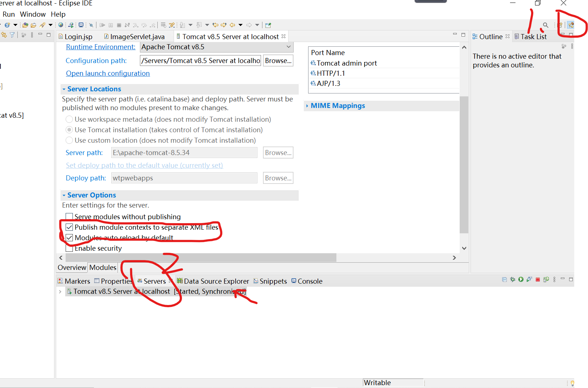Click the Open Task icon
Image resolution: width=588 pixels, height=388 pixels.
(33, 25)
